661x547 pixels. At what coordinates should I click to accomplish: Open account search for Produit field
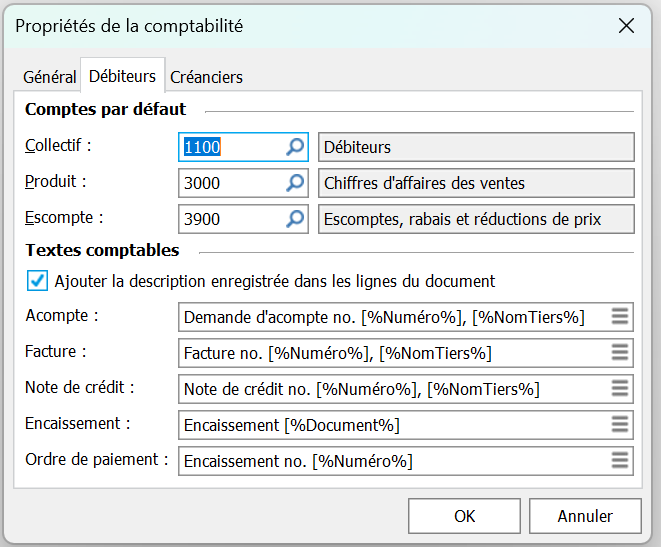[295, 183]
